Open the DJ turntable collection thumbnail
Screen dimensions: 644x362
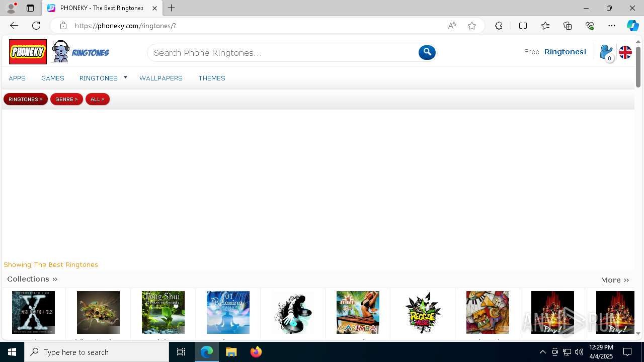[x=293, y=312]
